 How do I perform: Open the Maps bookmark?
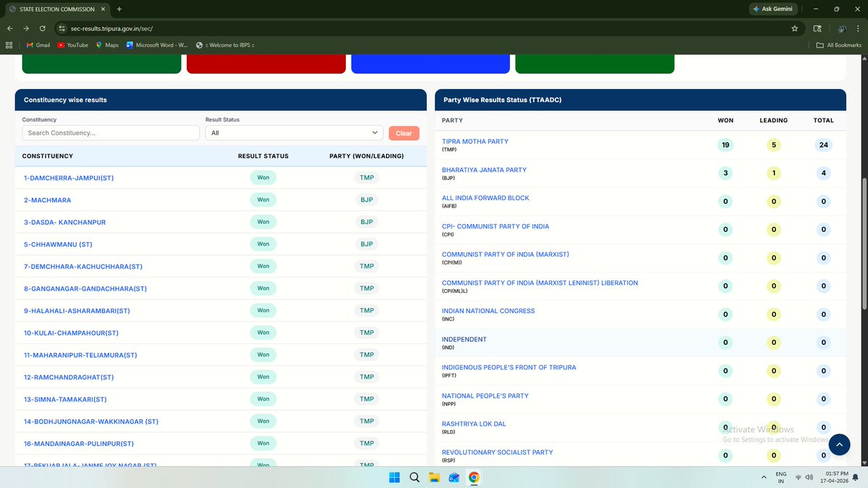tap(107, 45)
